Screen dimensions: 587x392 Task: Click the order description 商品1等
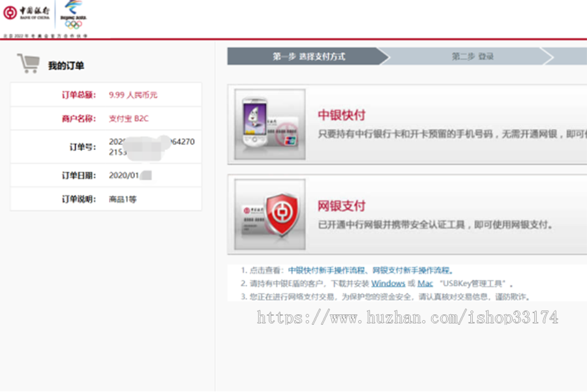(x=123, y=199)
